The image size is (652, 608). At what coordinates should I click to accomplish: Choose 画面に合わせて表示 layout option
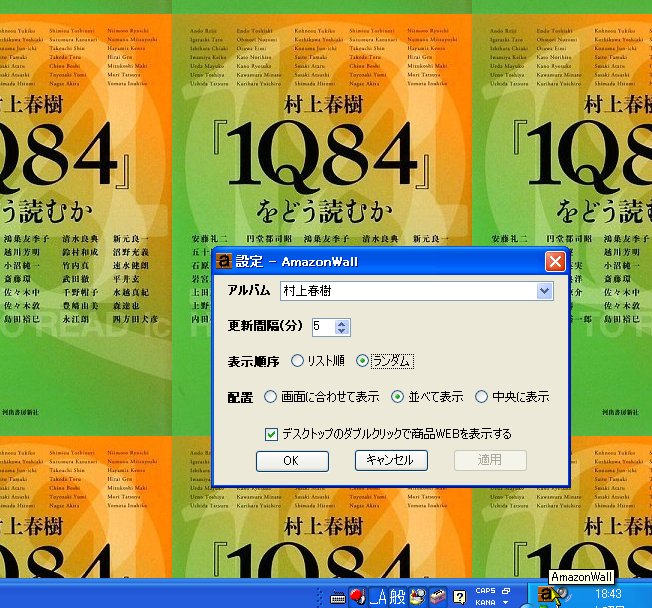pyautogui.click(x=321, y=397)
